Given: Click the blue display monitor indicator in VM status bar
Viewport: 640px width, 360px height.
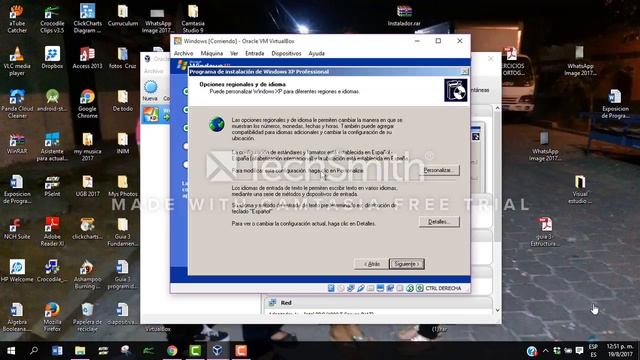Looking at the screenshot, I should pyautogui.click(x=380, y=288).
